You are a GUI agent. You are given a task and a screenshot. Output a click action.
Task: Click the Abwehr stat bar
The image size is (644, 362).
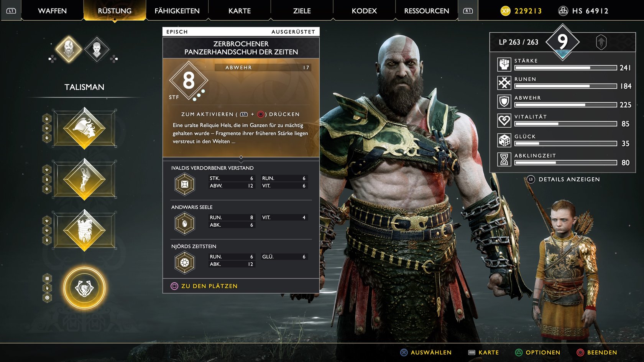pos(565,105)
